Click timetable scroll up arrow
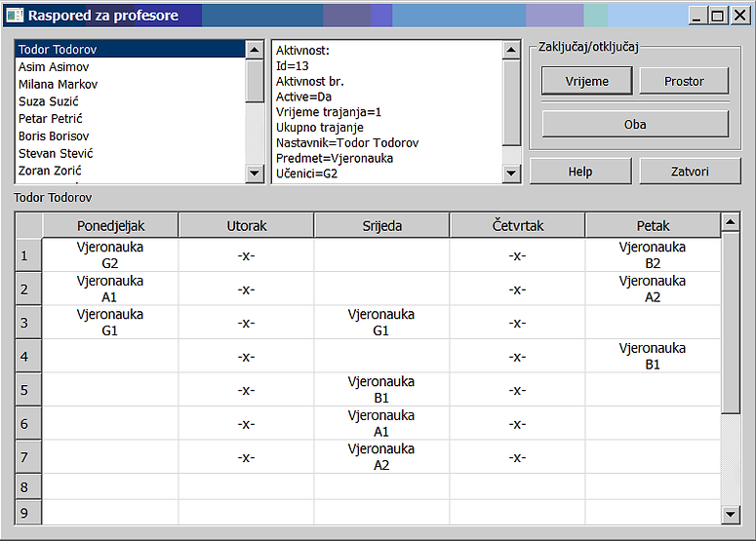This screenshot has width=756, height=541. pos(731,221)
